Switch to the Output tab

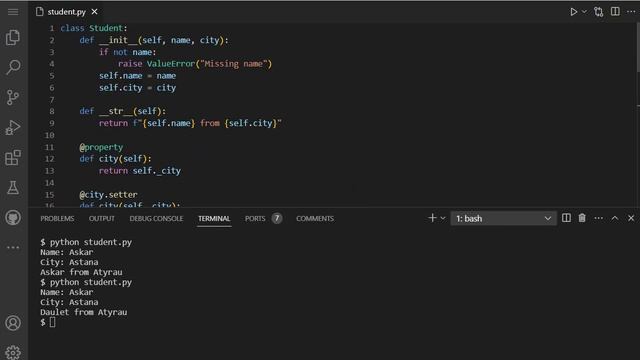point(102,219)
